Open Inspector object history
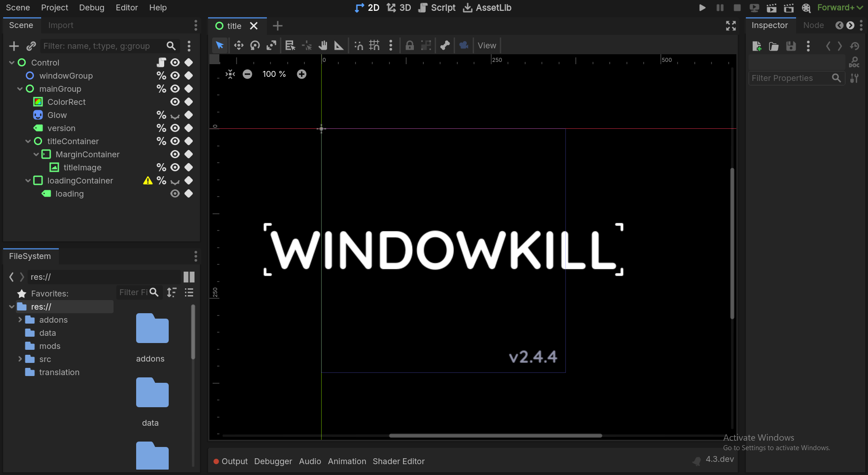 click(854, 46)
